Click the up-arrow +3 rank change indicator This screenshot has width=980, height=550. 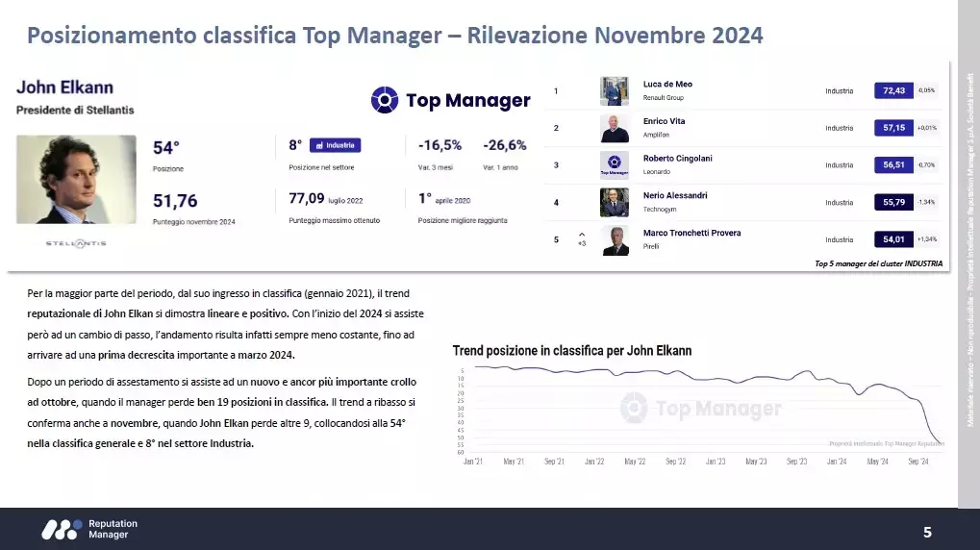click(582, 239)
